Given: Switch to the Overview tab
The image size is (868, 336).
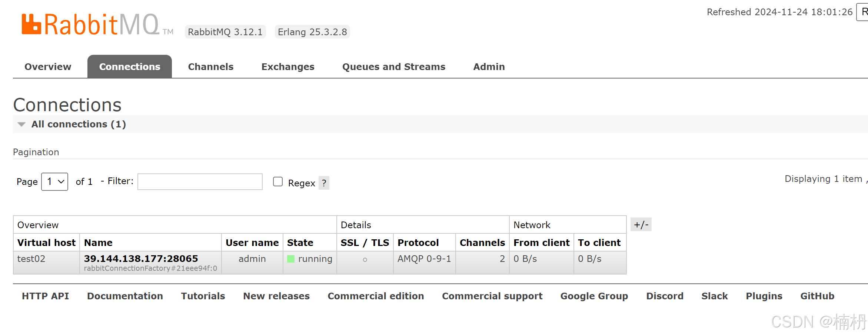Looking at the screenshot, I should [47, 66].
